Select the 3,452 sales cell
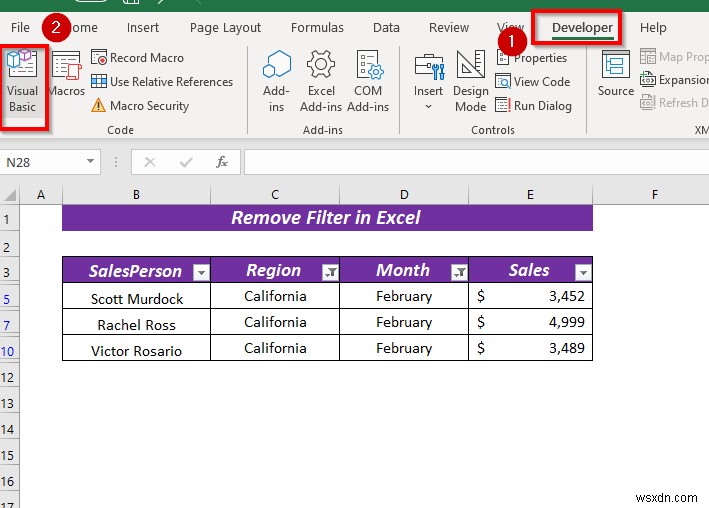The width and height of the screenshot is (709, 508). pos(530,296)
